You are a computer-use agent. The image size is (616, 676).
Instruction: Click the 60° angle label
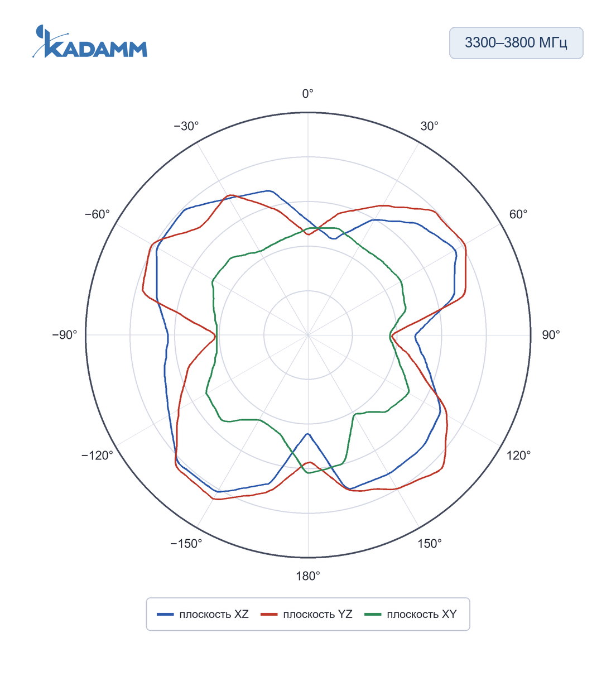pyautogui.click(x=518, y=214)
